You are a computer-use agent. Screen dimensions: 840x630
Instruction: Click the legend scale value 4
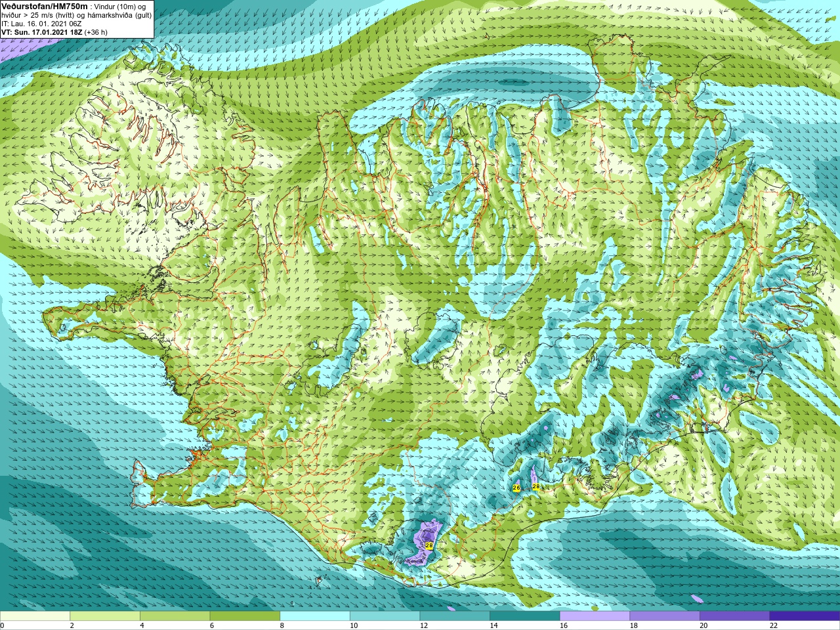point(142,625)
